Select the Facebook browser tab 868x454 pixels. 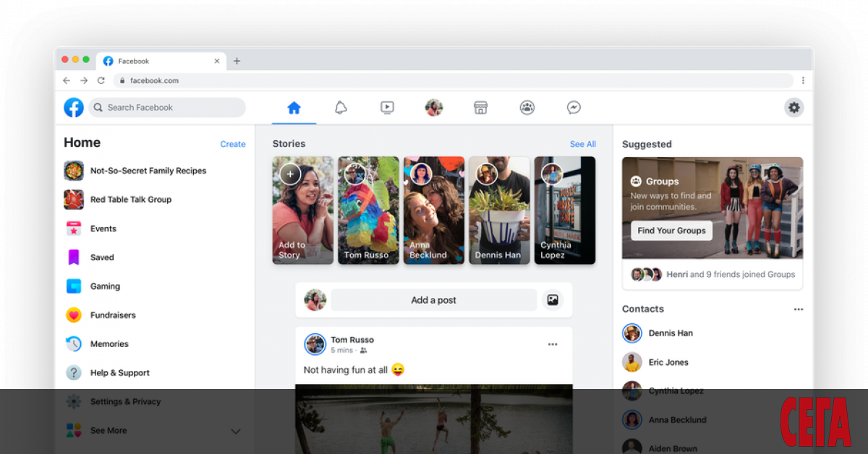161,61
